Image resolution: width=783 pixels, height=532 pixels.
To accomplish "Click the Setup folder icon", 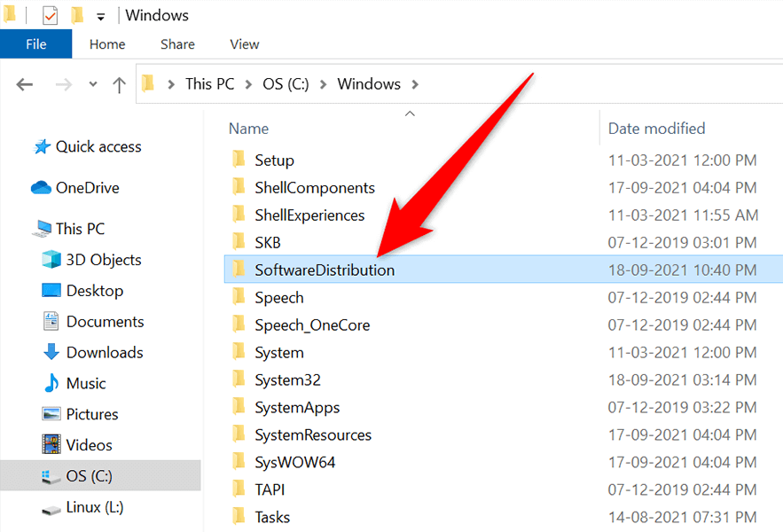I will [x=239, y=159].
